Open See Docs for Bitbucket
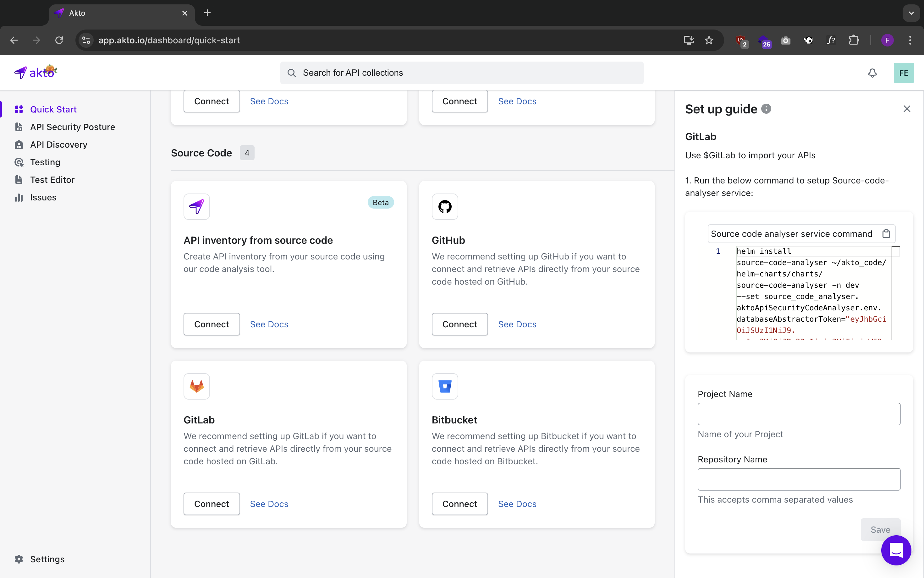Viewport: 924px width, 578px height. coord(517,504)
